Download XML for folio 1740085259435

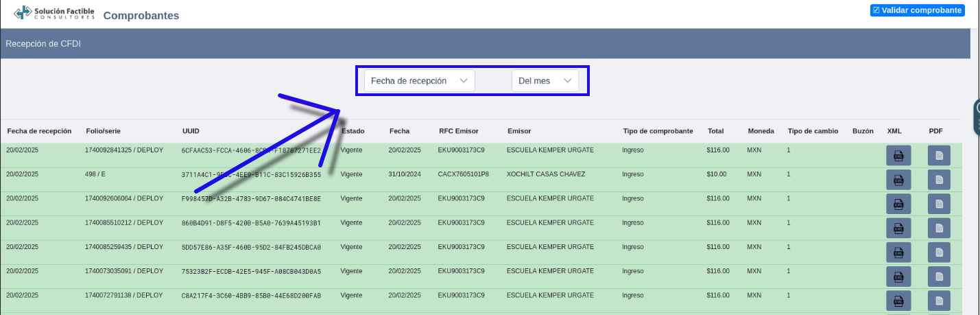click(x=898, y=253)
